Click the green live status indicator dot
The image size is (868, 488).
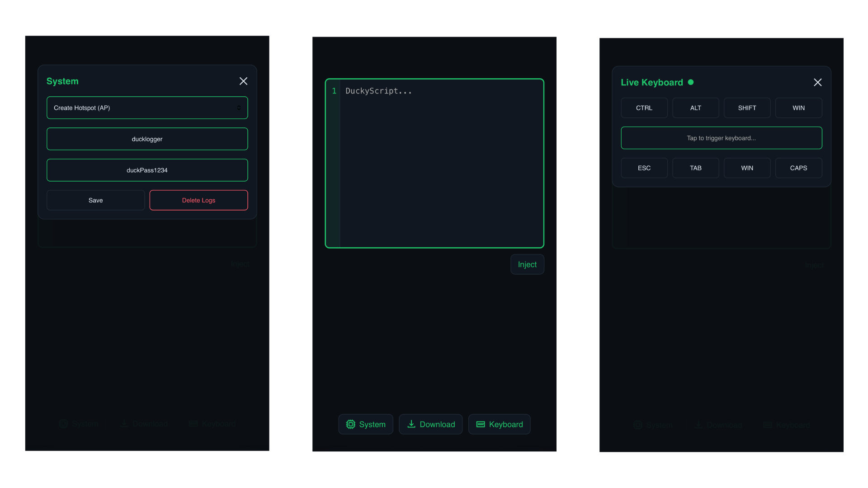(690, 82)
